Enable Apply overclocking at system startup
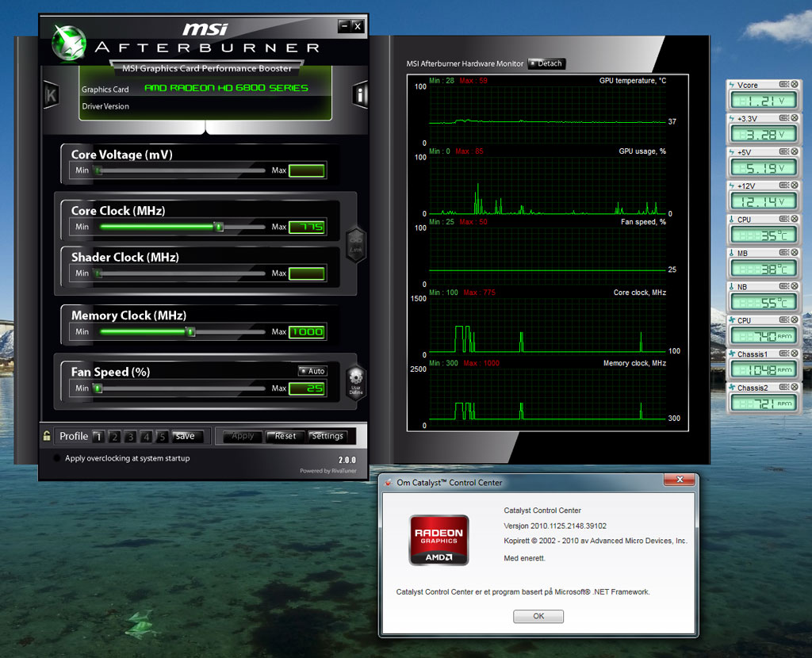This screenshot has height=658, width=812. [x=57, y=458]
